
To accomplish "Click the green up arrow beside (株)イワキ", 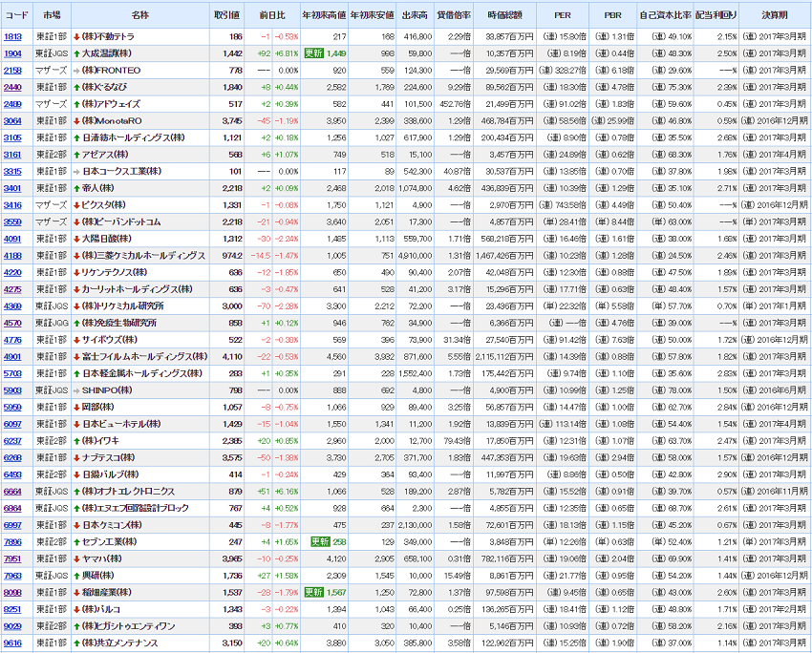I will click(x=76, y=441).
